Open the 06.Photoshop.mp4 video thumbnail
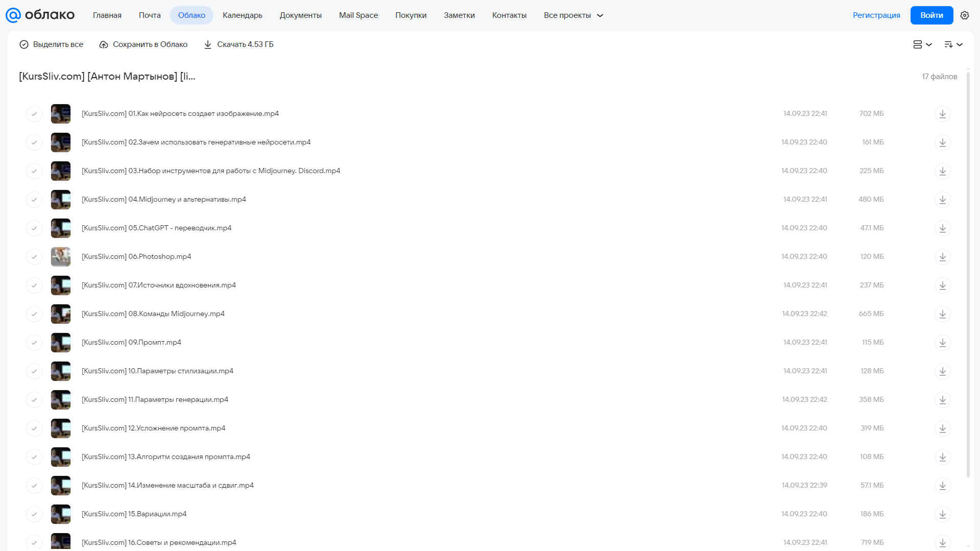This screenshot has height=551, width=980. click(x=61, y=257)
